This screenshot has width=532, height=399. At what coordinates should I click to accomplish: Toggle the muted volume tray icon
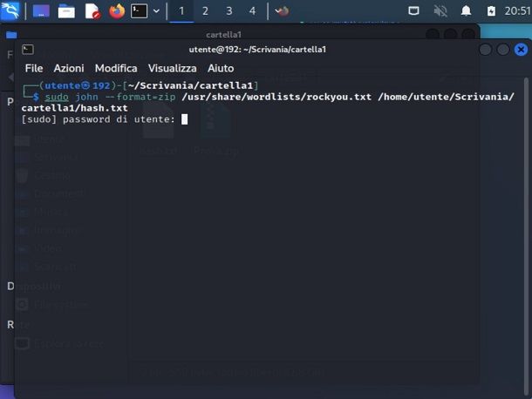tap(440, 11)
